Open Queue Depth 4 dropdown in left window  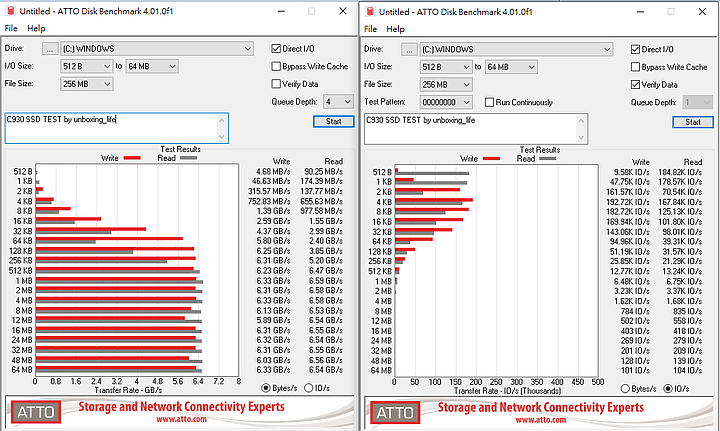[338, 101]
